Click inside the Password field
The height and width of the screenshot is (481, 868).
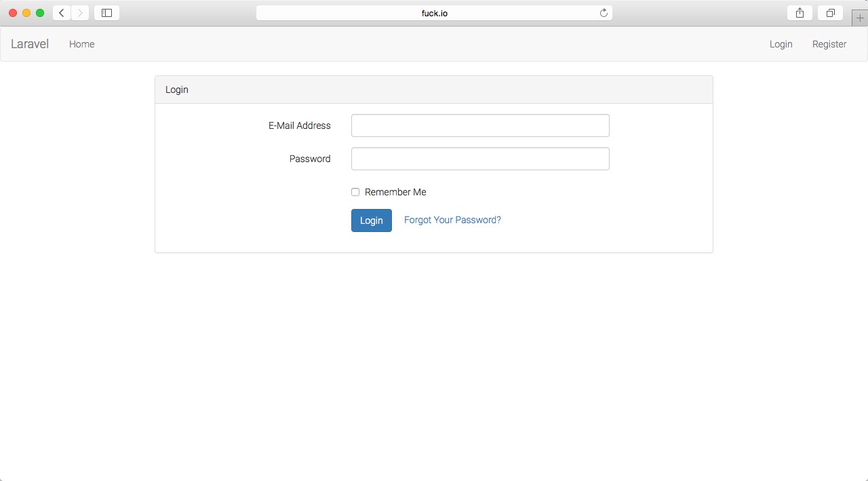click(479, 158)
